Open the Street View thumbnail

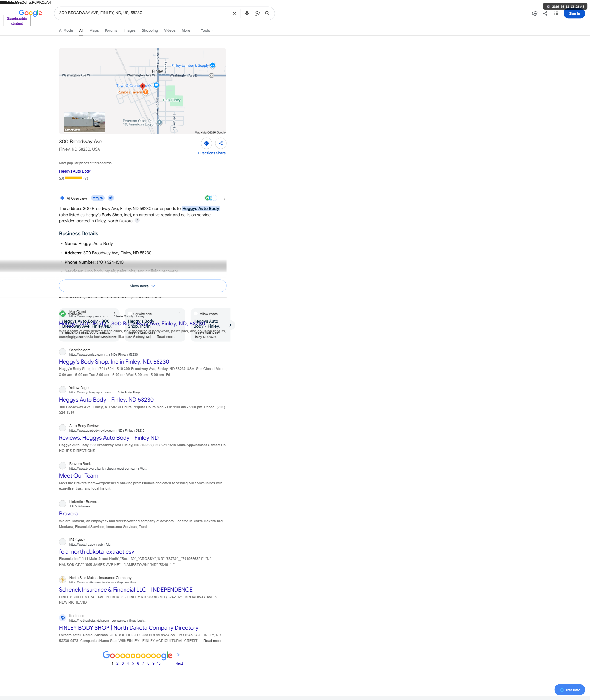click(x=84, y=123)
